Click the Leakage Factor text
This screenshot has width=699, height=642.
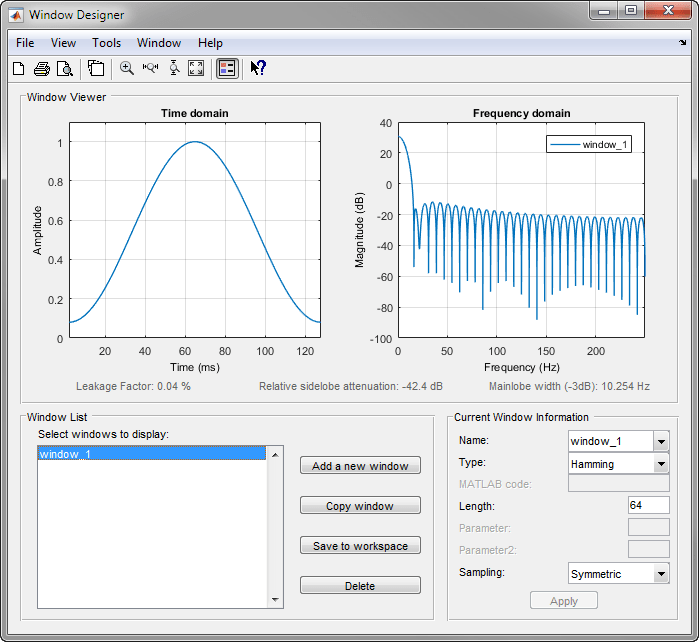pos(133,386)
